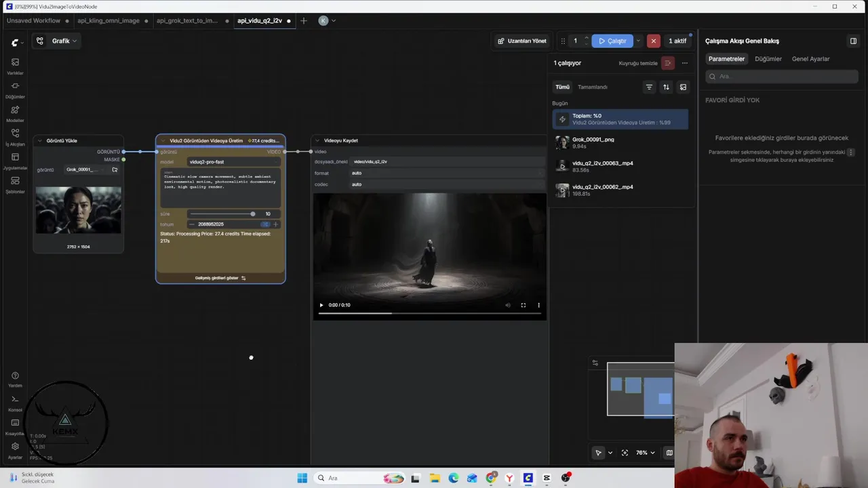
Task: Open the minimap settings icon
Action: click(595, 363)
